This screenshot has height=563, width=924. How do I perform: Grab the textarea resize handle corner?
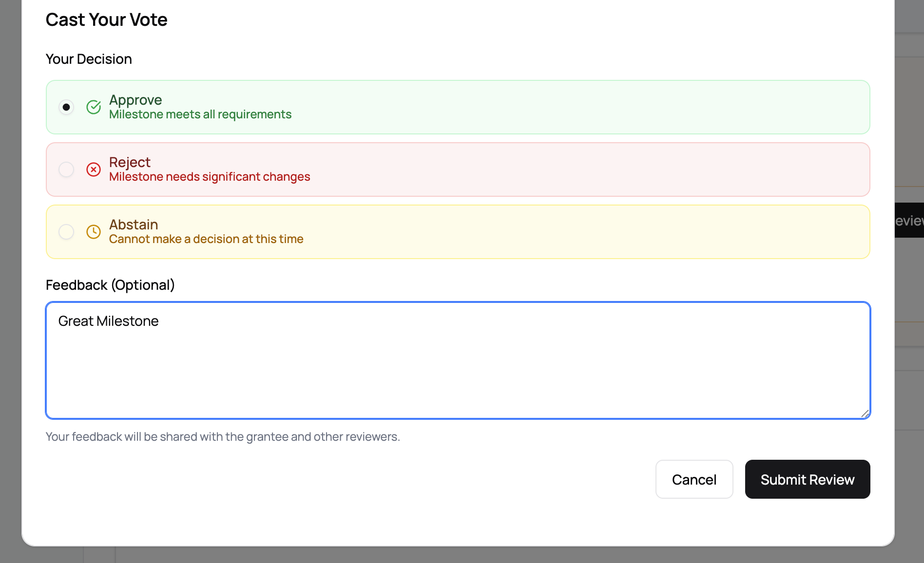[x=865, y=413]
